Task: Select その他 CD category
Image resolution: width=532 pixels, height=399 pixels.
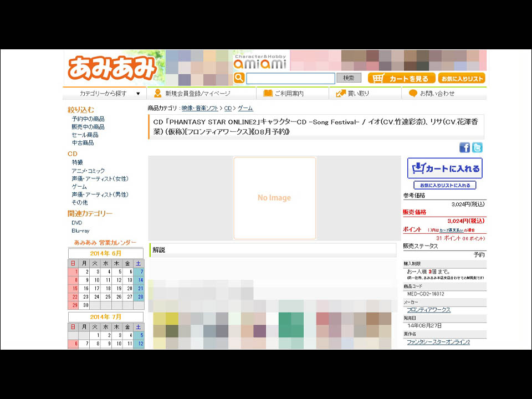Action: pos(80,202)
